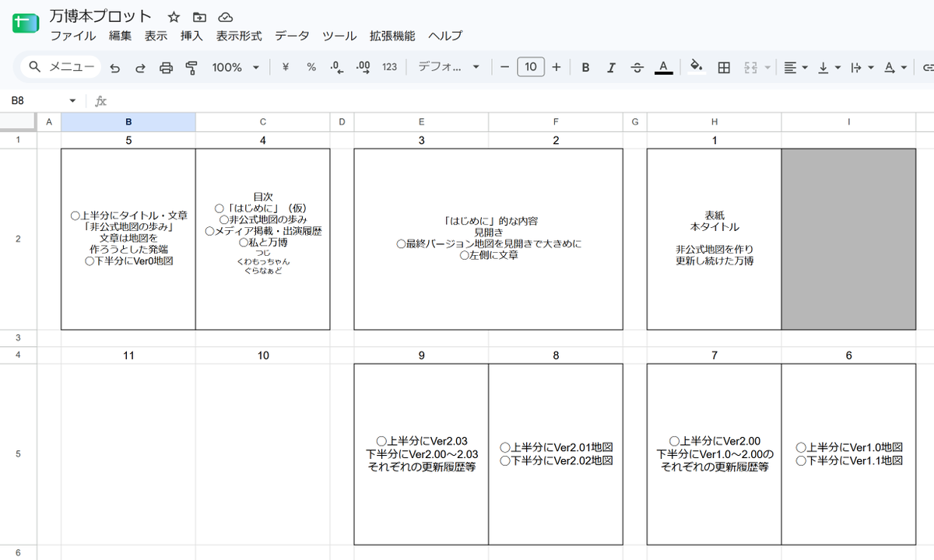This screenshot has width=934, height=560.
Task: Toggle bold formatting
Action: (x=585, y=68)
